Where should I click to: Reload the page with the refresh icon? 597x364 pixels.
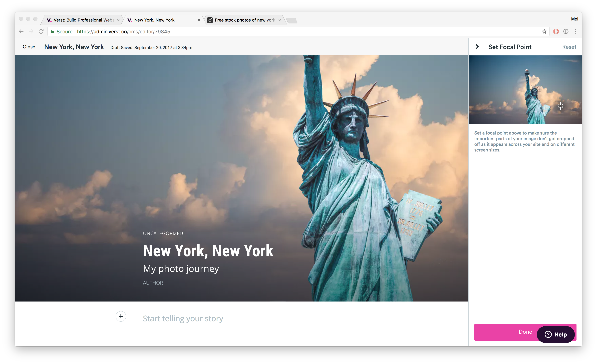point(41,31)
